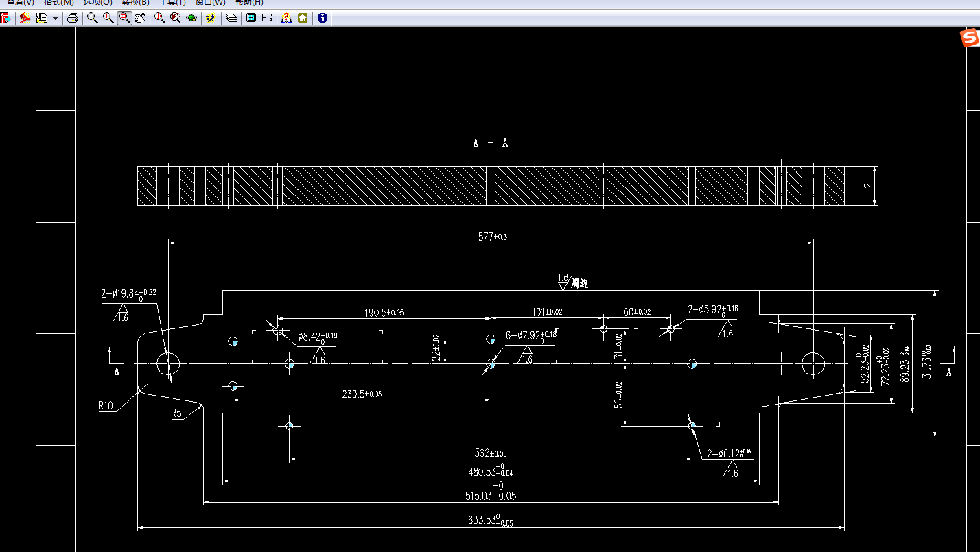This screenshot has width=980, height=552.
Task: Click the zoom in magnifier icon
Action: [108, 18]
